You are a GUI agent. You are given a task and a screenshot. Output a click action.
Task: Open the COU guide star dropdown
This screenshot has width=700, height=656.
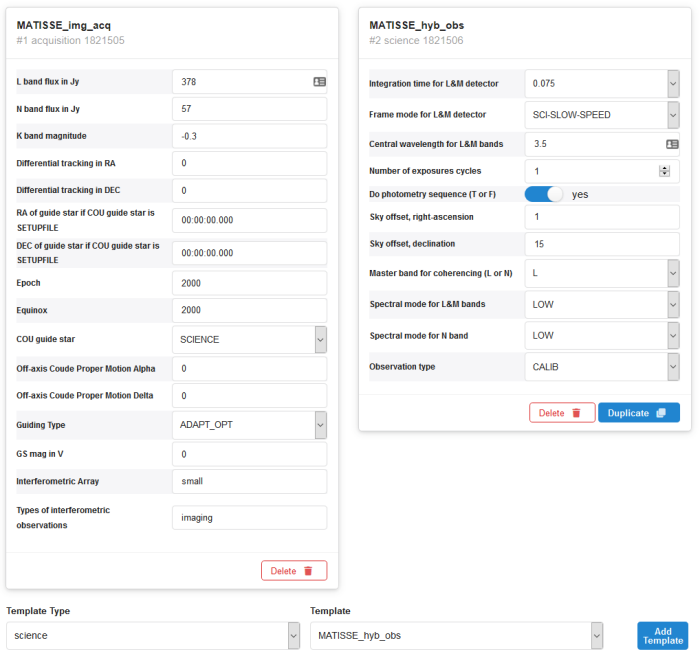[250, 339]
